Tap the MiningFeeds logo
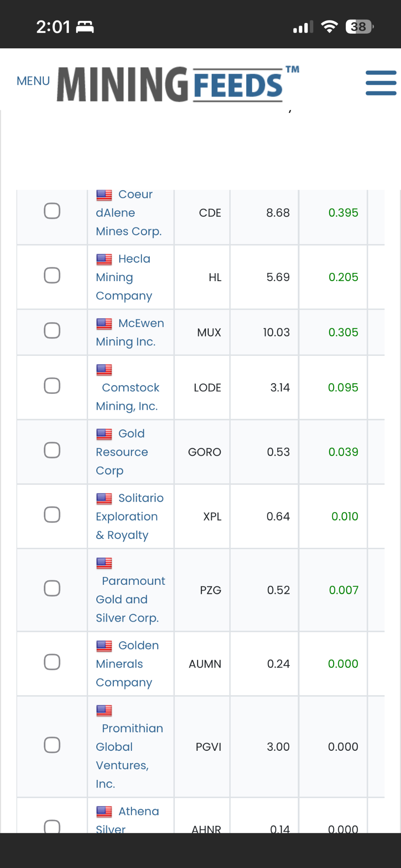This screenshot has width=401, height=868. [177, 84]
